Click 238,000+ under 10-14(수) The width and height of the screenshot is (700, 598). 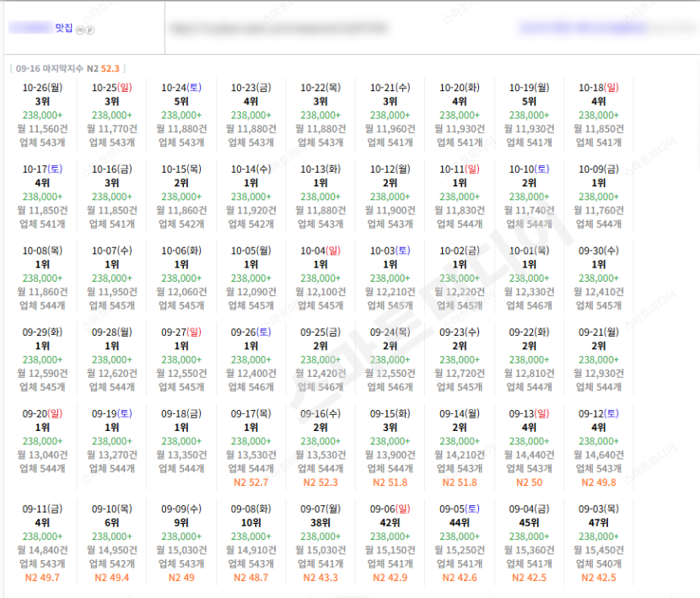click(x=250, y=197)
